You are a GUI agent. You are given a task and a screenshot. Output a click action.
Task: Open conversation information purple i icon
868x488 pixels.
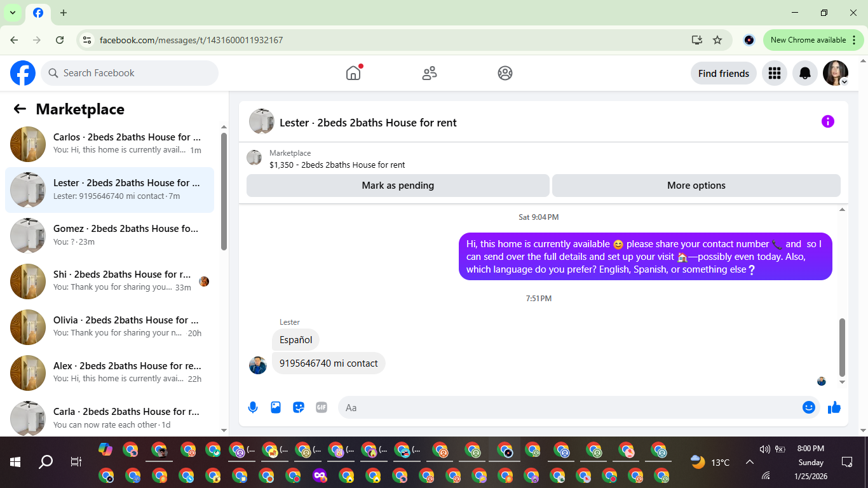[x=827, y=121]
